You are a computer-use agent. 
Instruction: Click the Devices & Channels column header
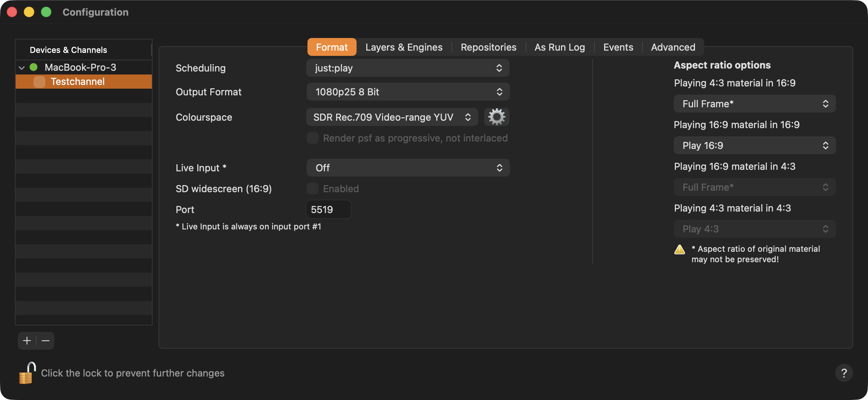(x=84, y=50)
